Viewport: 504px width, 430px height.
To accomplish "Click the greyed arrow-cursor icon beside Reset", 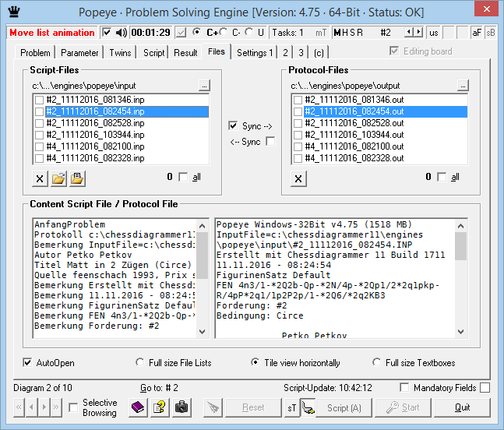I will [x=213, y=407].
